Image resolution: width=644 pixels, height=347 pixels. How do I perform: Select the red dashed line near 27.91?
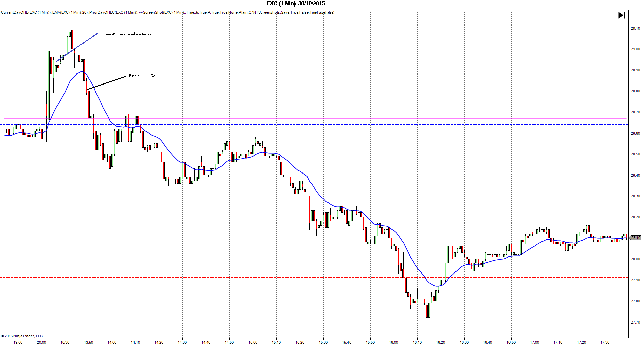(x=314, y=278)
